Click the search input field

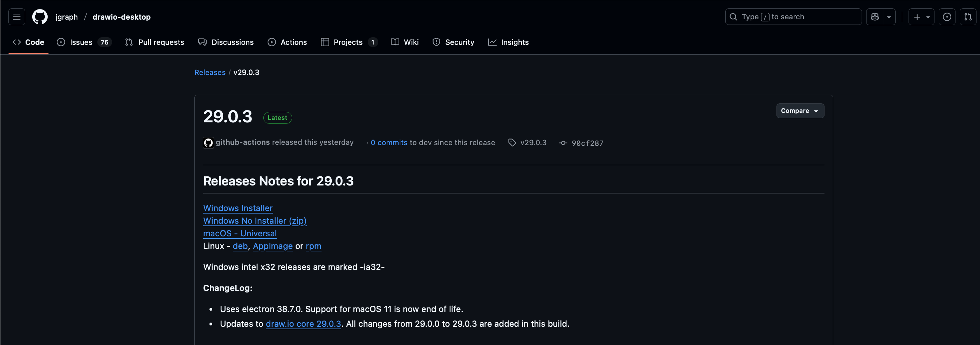pyautogui.click(x=793, y=17)
